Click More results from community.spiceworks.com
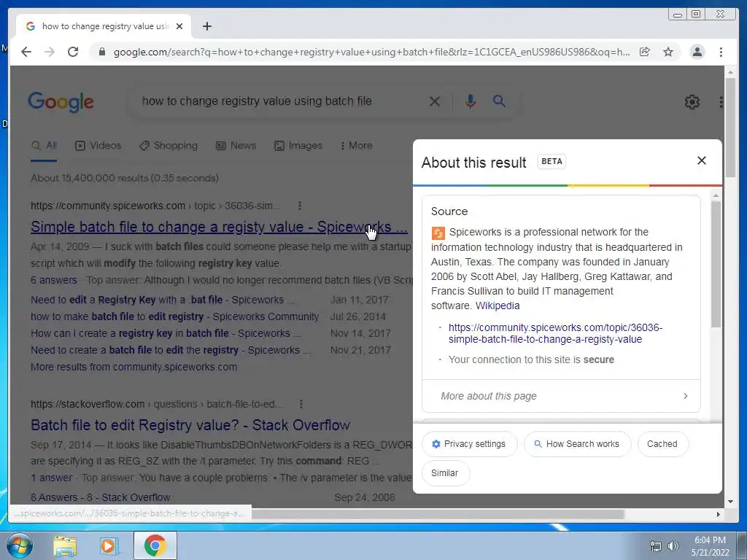 pos(134,367)
